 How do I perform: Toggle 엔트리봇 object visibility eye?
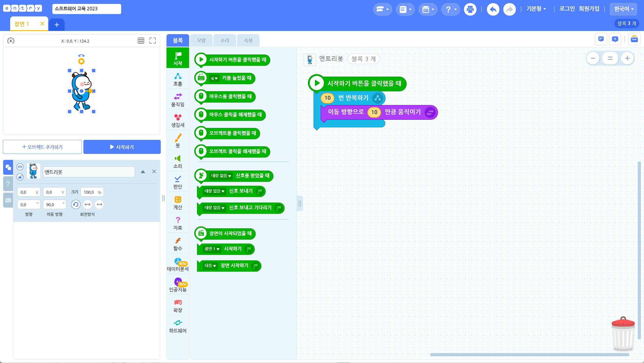tap(20, 167)
